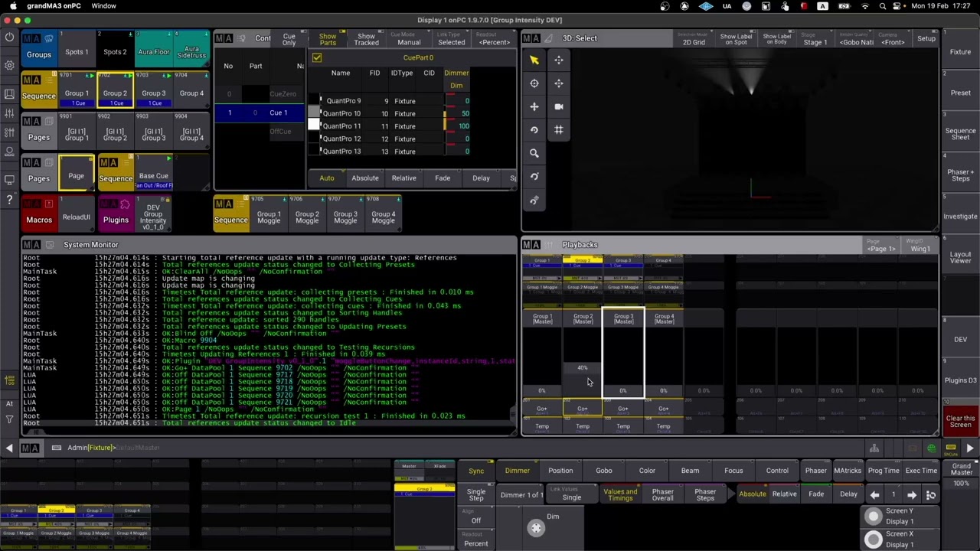
Task: Open the Cue Mode Manual dropdown
Action: click(x=409, y=39)
